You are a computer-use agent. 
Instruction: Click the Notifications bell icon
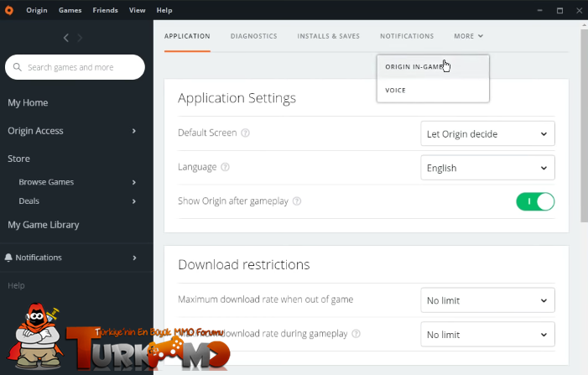coord(8,258)
